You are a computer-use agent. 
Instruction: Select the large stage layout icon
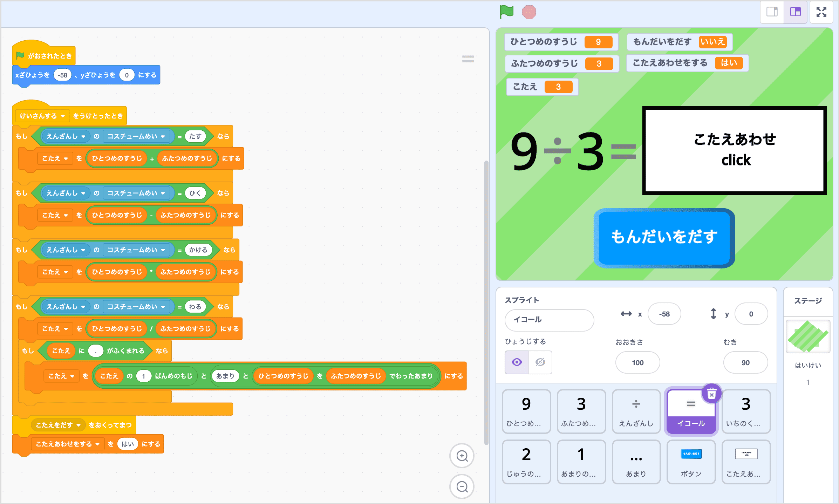[795, 12]
